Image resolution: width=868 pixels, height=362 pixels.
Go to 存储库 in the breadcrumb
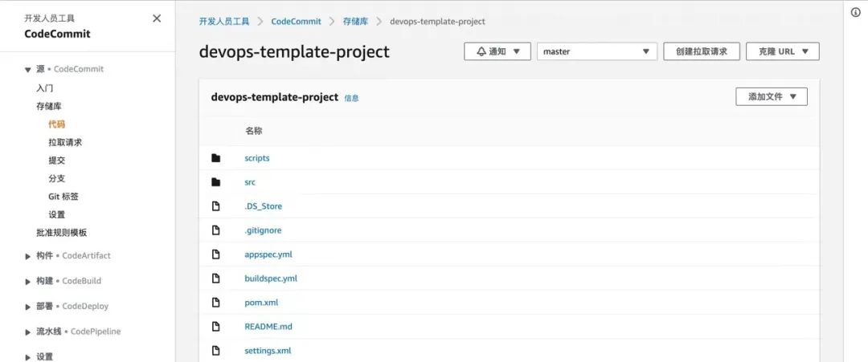(355, 22)
